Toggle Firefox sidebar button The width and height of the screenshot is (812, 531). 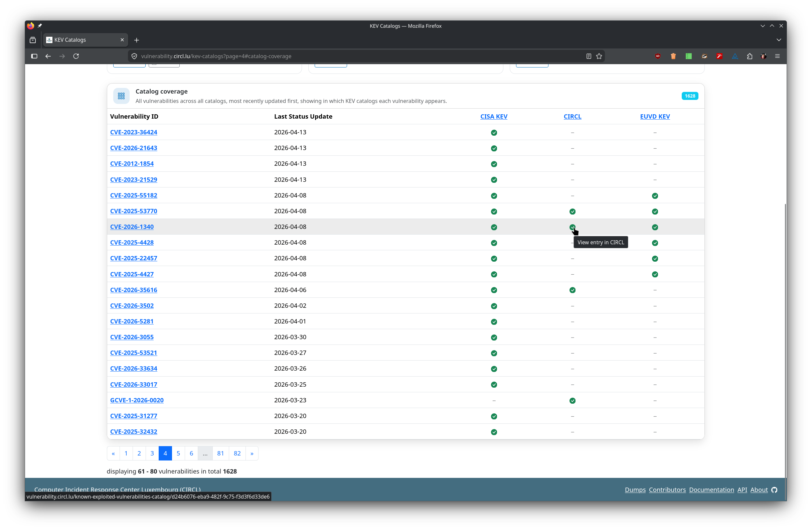pyautogui.click(x=34, y=56)
